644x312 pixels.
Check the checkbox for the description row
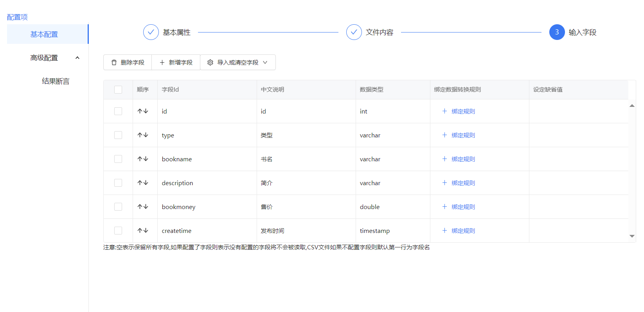tap(118, 183)
